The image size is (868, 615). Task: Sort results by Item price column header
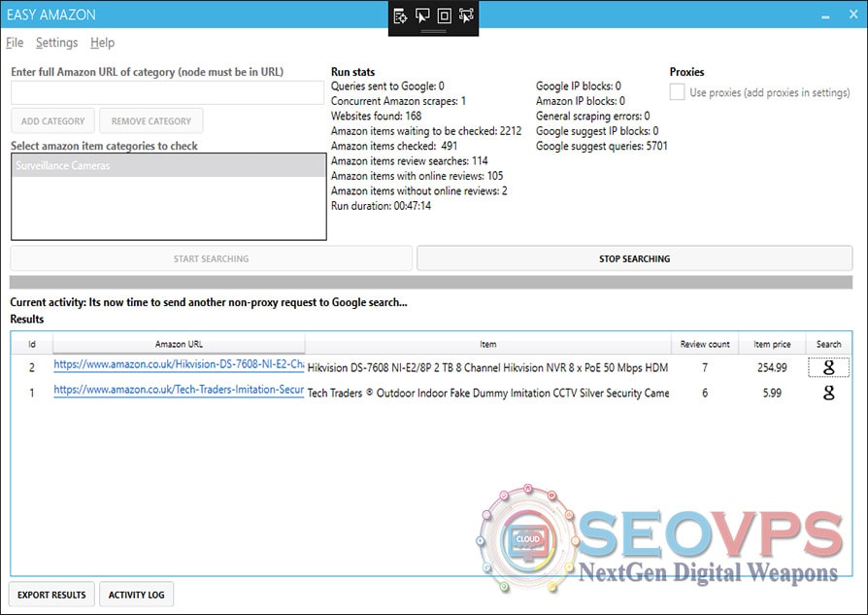(x=772, y=344)
